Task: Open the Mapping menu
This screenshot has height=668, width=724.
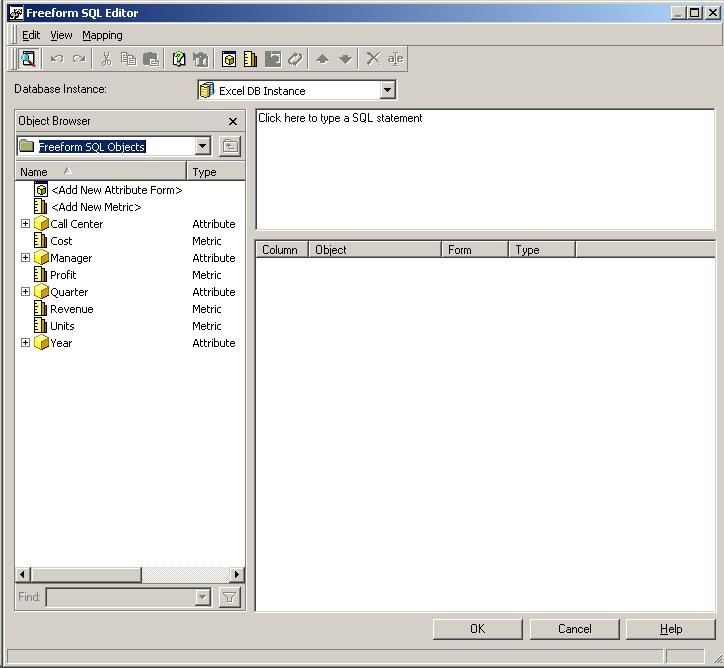Action: (102, 35)
